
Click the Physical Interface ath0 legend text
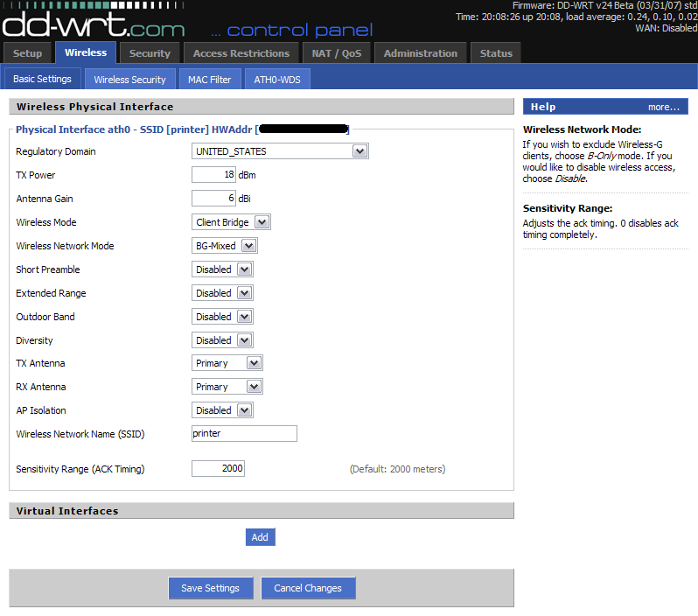[183, 129]
